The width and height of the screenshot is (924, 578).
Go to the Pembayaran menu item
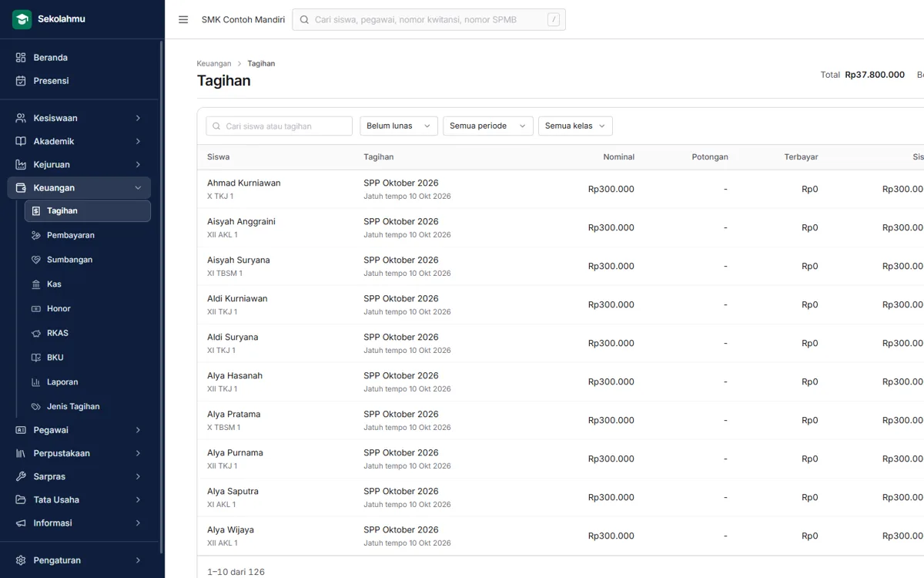(x=88, y=235)
